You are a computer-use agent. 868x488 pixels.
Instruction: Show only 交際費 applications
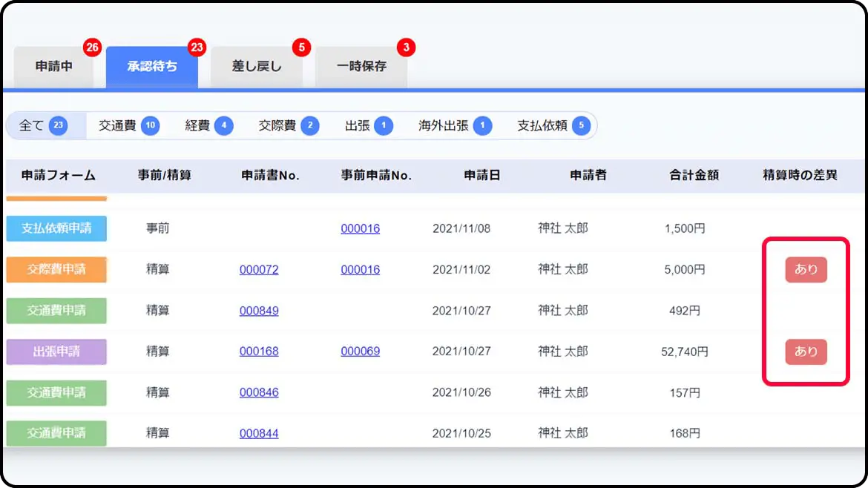288,126
